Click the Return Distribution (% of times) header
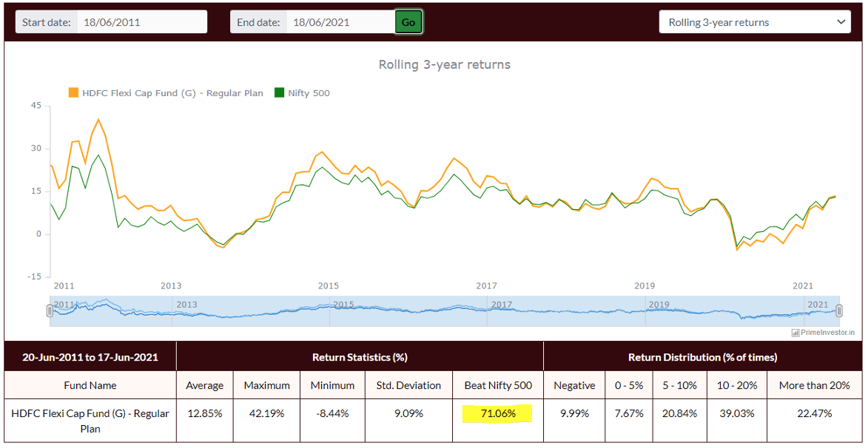This screenshot has width=868, height=448. point(702,357)
